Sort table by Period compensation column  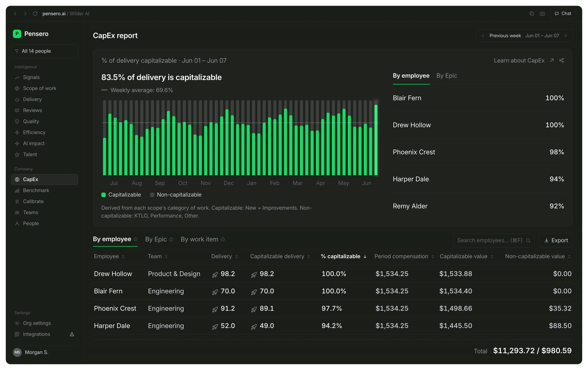pos(404,257)
